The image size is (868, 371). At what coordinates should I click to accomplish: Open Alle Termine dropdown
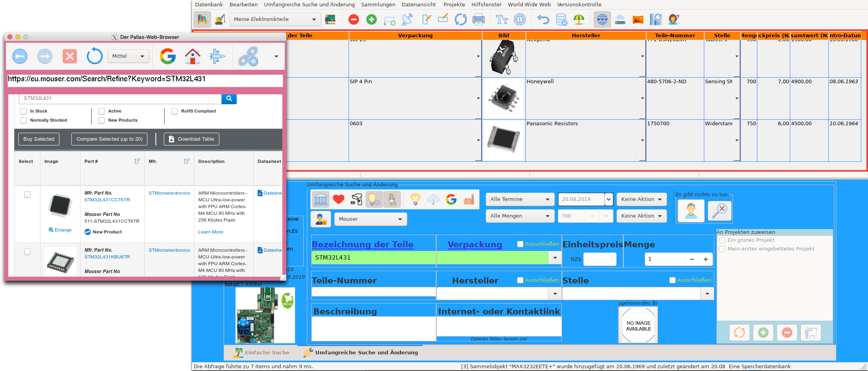point(520,199)
